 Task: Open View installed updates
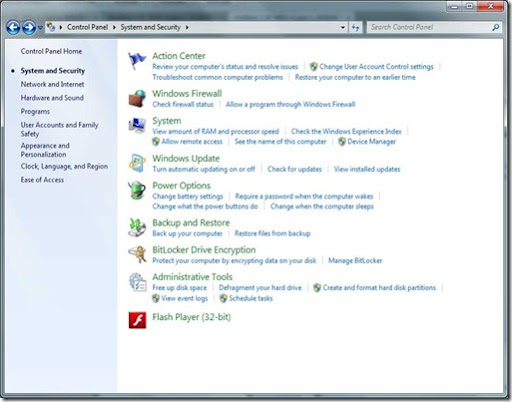[367, 169]
